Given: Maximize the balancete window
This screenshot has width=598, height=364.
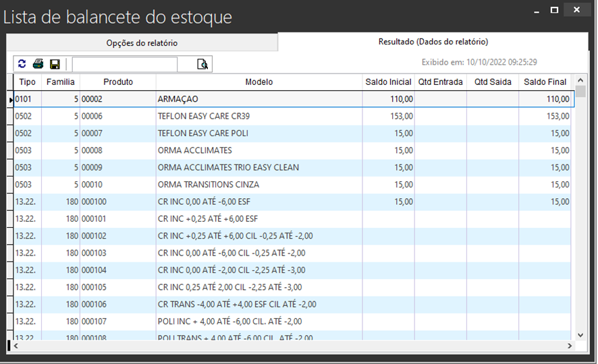Looking at the screenshot, I should point(554,10).
